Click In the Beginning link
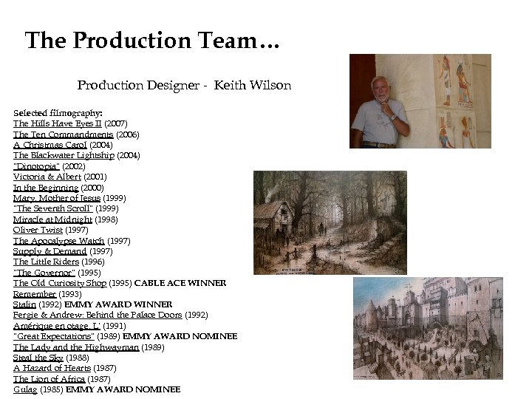 click(46, 188)
